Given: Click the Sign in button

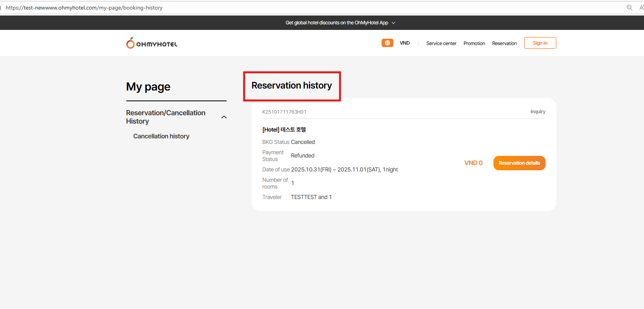Looking at the screenshot, I should pyautogui.click(x=540, y=43).
